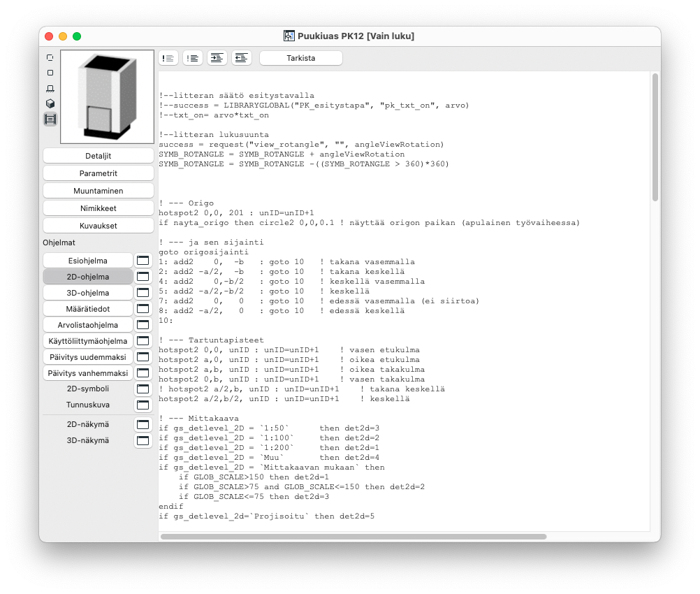Select the 3D cube preview icon
700x594 pixels.
[x=50, y=103]
